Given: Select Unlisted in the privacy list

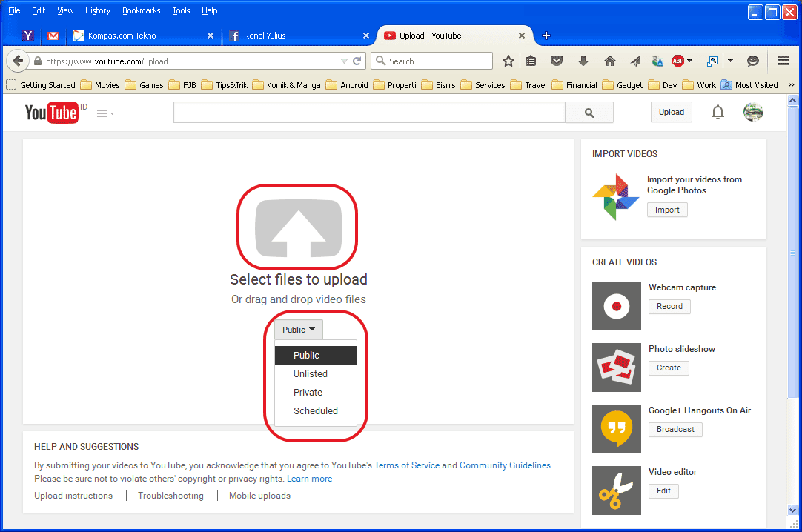Looking at the screenshot, I should tap(316, 373).
